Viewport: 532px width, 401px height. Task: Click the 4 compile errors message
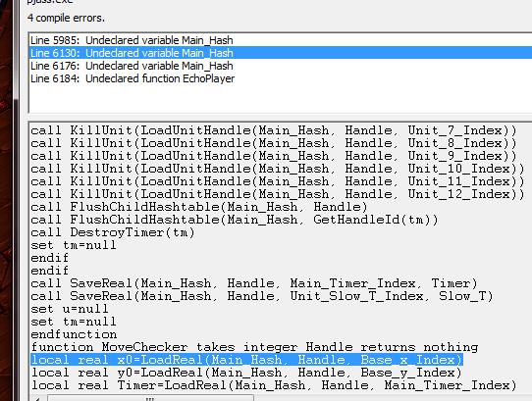(x=66, y=18)
